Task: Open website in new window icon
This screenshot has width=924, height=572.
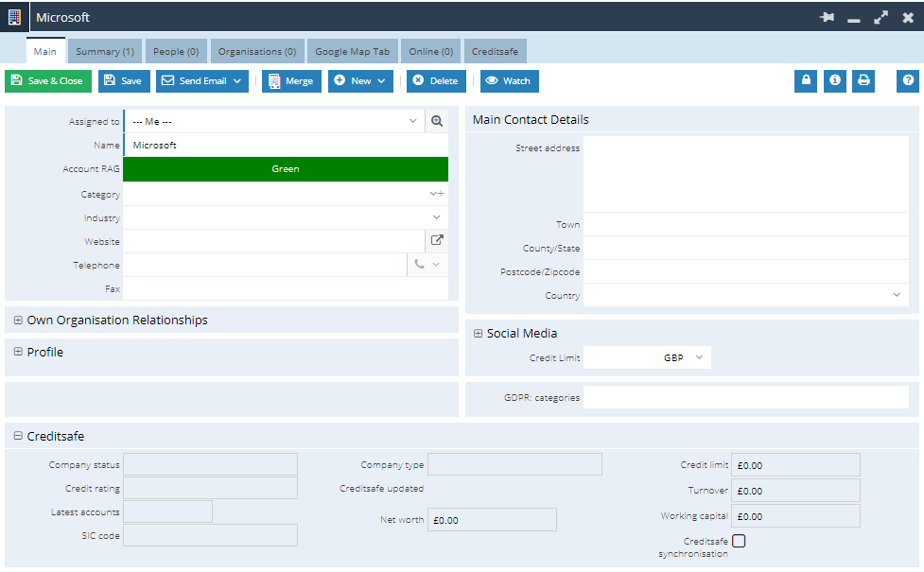Action: point(437,240)
